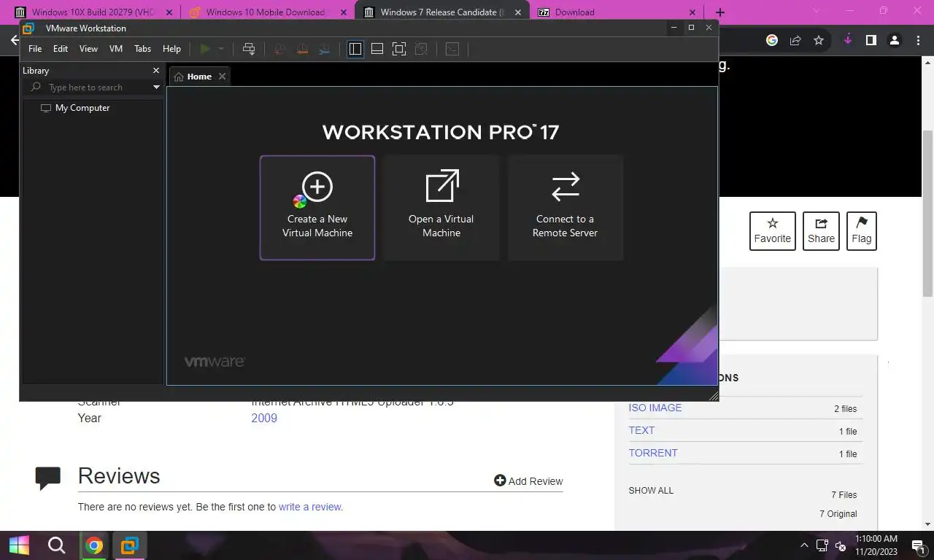Expand the power options dropdown arrow
This screenshot has width=934, height=560.
pyautogui.click(x=221, y=49)
